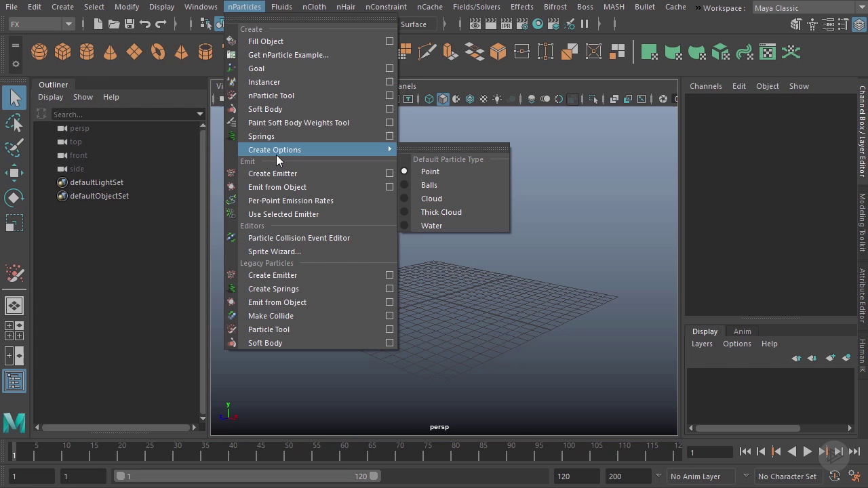This screenshot has width=868, height=488.
Task: Open Outliner search filter dropdown arrow
Action: point(199,115)
